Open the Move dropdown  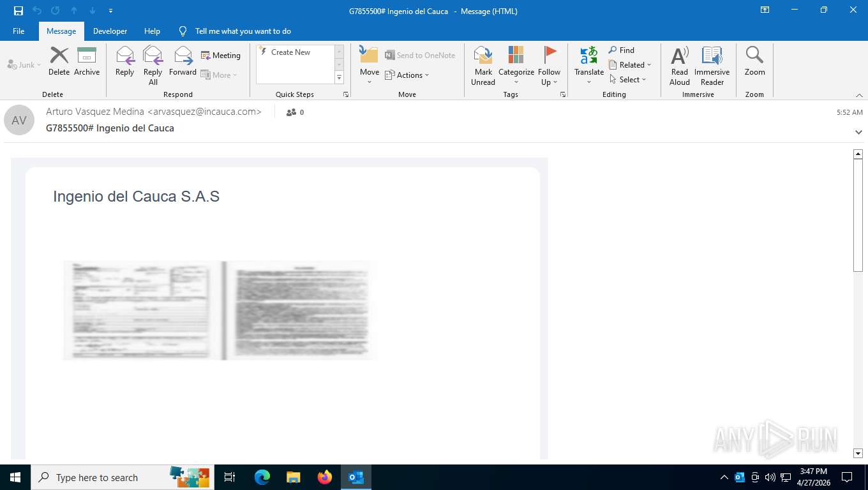click(x=370, y=65)
